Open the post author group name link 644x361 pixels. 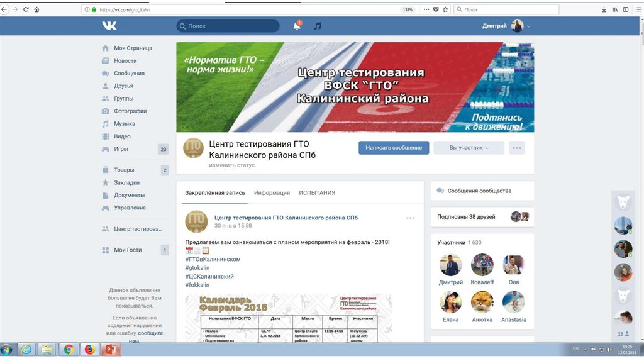point(286,218)
